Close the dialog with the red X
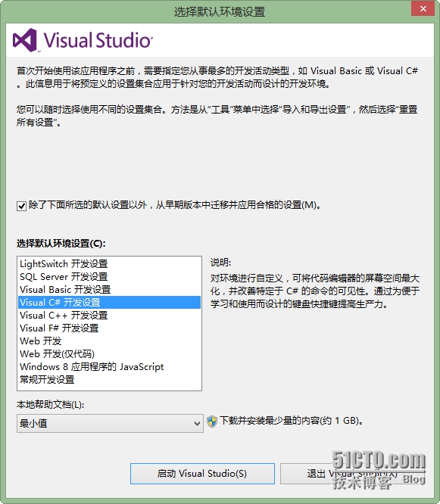This screenshot has height=504, width=440. click(423, 8)
